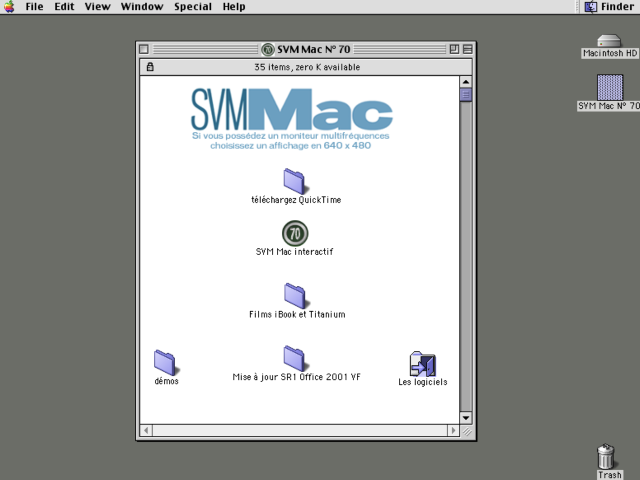Click the '35 items, zero K available' text
This screenshot has height=480, width=640.
pyautogui.click(x=307, y=67)
